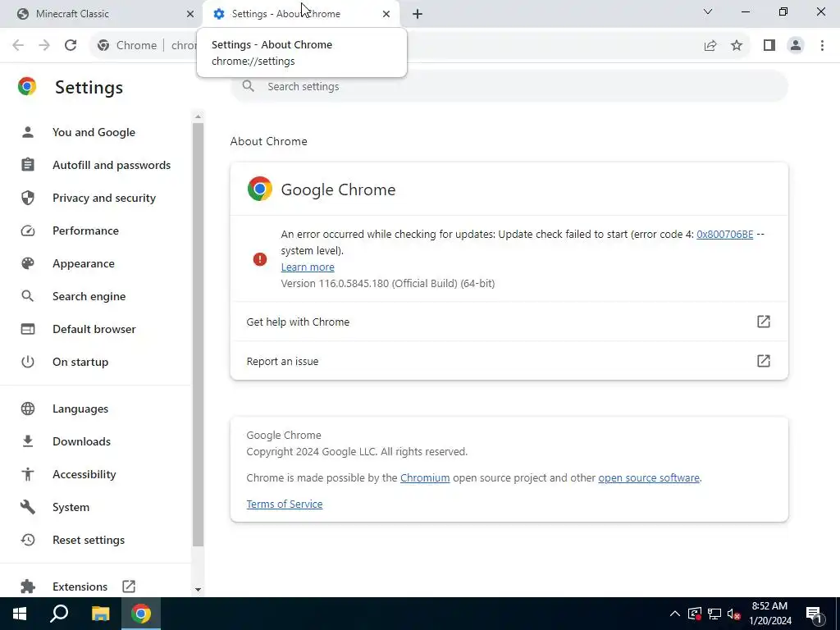Open the side panel icon

coord(769,45)
